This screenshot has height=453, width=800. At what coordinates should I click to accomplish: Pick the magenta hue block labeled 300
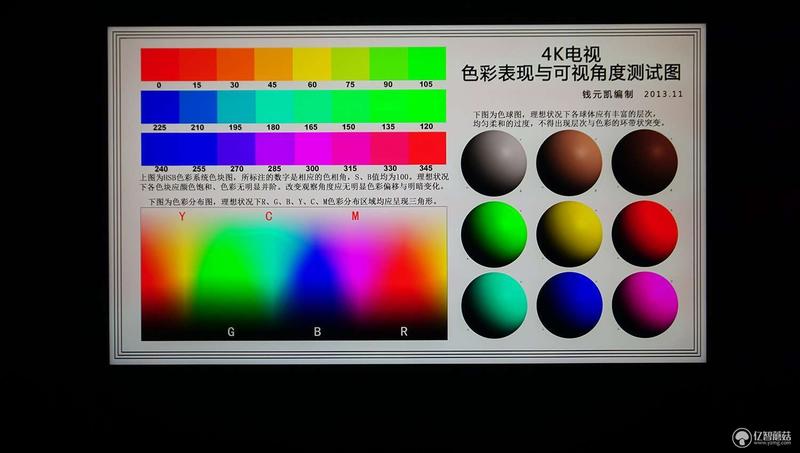(313, 148)
